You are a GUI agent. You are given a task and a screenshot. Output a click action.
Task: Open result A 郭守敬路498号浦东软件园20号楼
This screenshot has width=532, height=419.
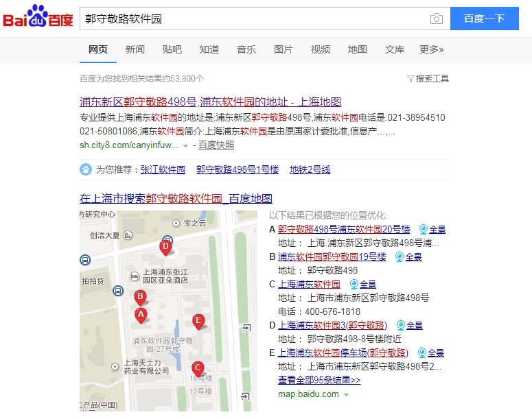click(x=344, y=230)
